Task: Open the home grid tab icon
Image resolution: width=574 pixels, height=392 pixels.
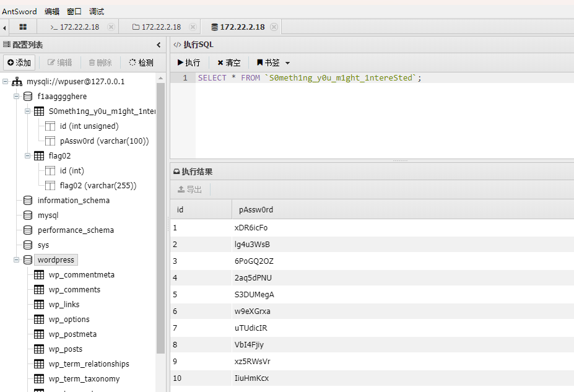Action: click(x=23, y=27)
